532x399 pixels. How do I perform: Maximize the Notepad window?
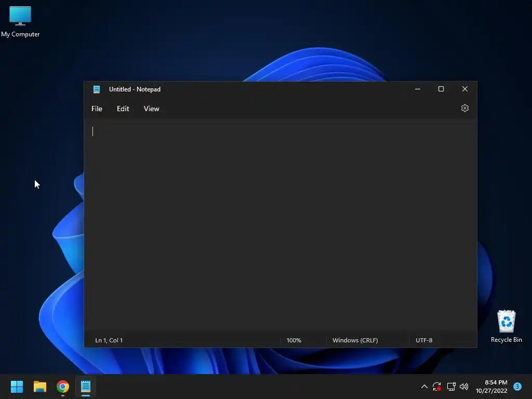click(x=441, y=89)
